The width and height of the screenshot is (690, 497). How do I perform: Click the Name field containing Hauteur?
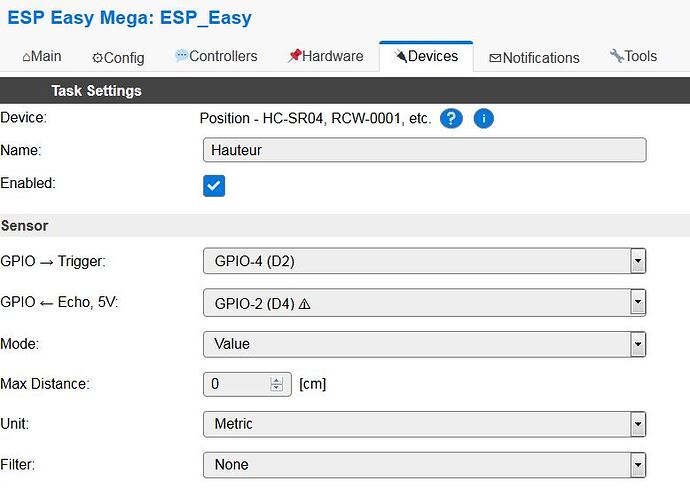tap(424, 150)
